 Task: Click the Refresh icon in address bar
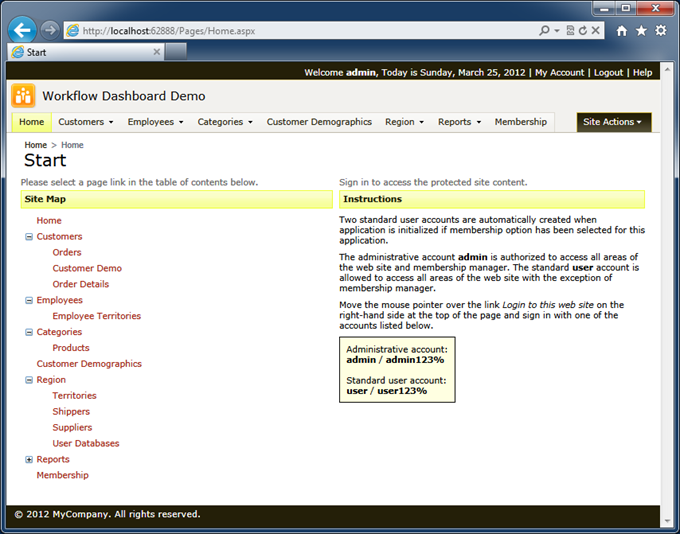(583, 31)
